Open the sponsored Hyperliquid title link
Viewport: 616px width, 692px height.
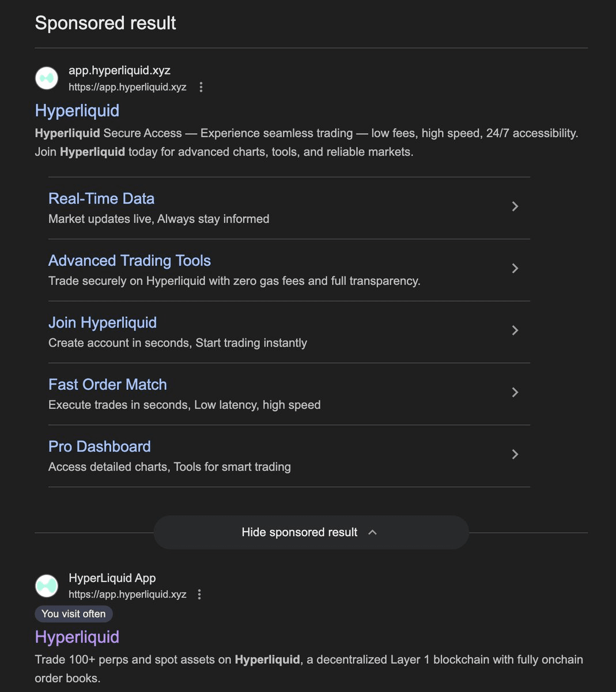coord(77,111)
